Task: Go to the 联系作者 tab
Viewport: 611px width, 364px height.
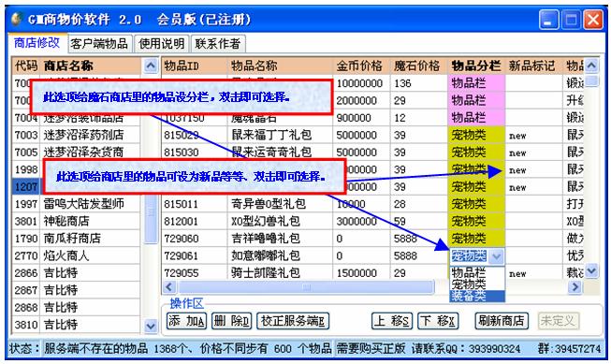Action: coord(218,44)
